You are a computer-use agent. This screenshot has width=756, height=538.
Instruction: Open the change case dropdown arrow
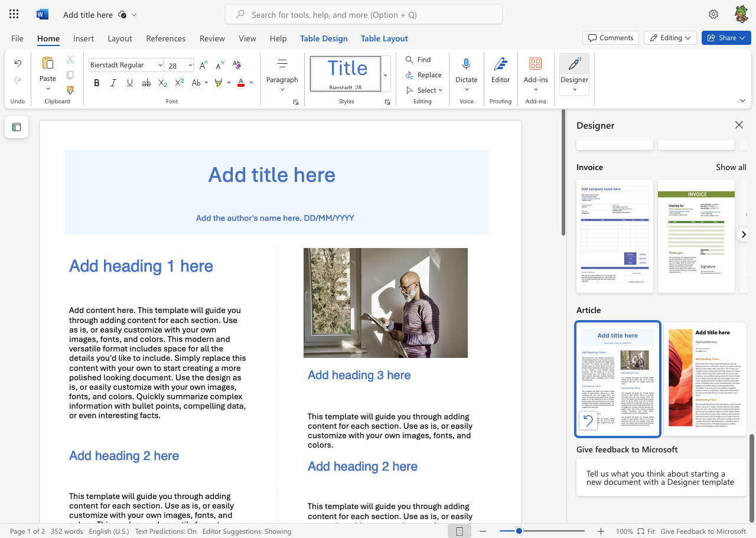[x=206, y=83]
